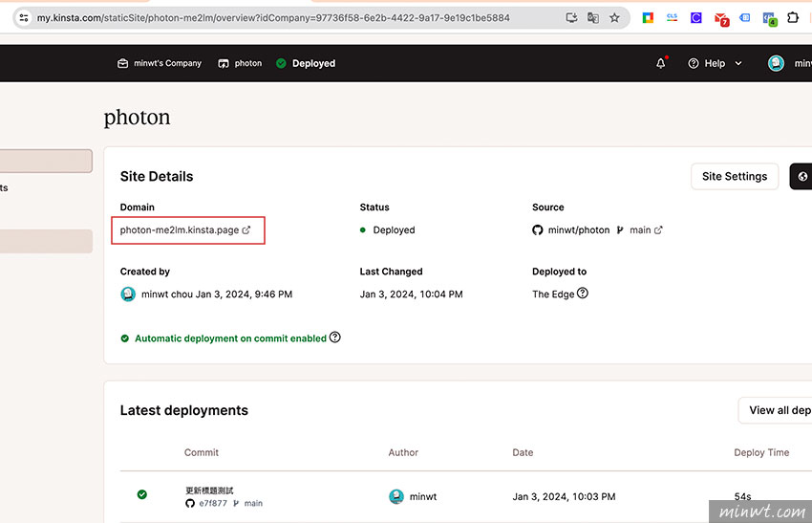Expand the Help dropdown chevron
Image resolution: width=812 pixels, height=523 pixels.
738,63
